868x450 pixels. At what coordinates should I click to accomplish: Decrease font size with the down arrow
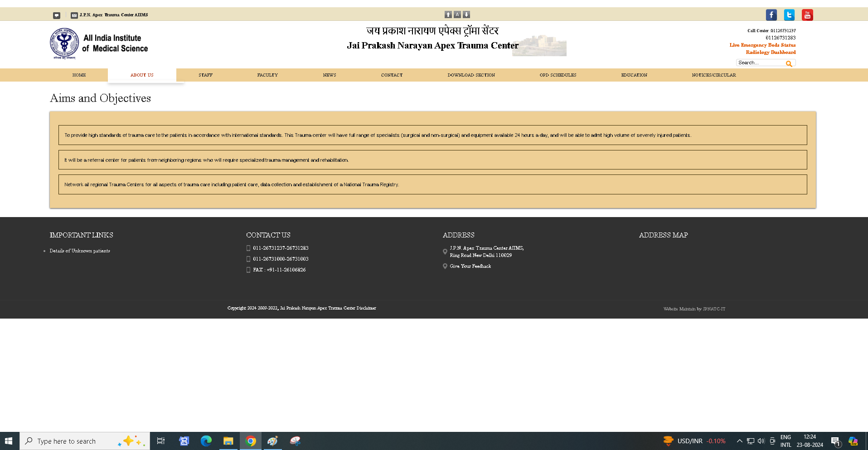[x=466, y=15]
